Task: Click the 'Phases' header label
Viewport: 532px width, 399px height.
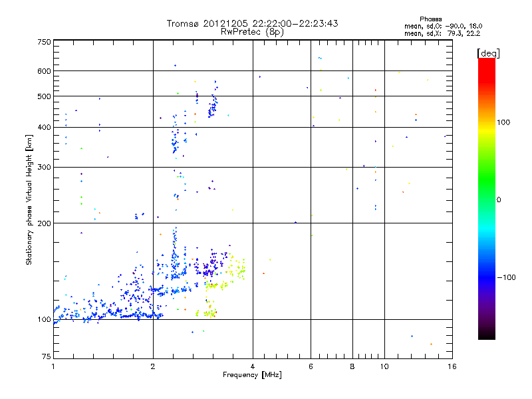Action: coord(430,19)
